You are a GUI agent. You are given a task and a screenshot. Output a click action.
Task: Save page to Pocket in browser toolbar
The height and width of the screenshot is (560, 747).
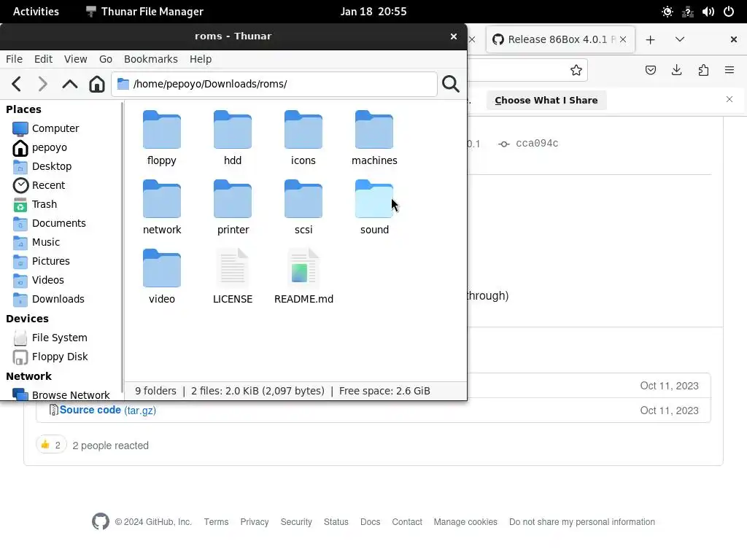651,71
